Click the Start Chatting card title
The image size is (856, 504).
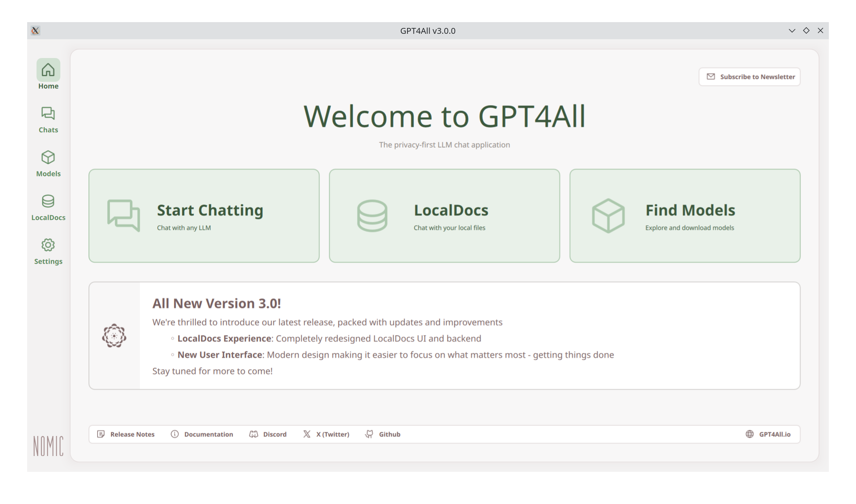tap(210, 210)
